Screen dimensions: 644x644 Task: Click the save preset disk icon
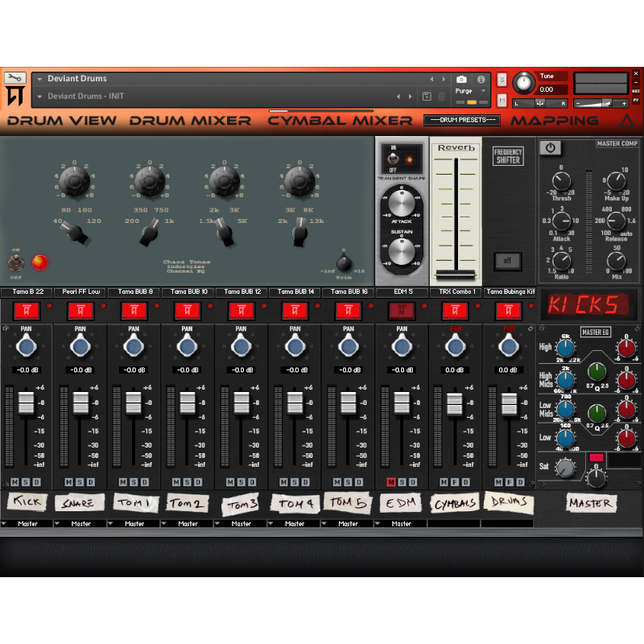pyautogui.click(x=427, y=97)
